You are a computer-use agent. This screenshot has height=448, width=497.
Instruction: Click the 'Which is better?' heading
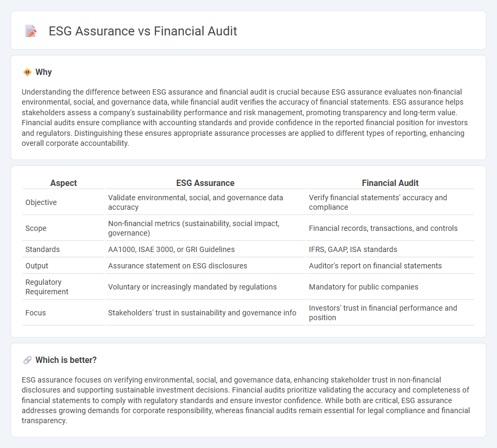[x=66, y=360]
